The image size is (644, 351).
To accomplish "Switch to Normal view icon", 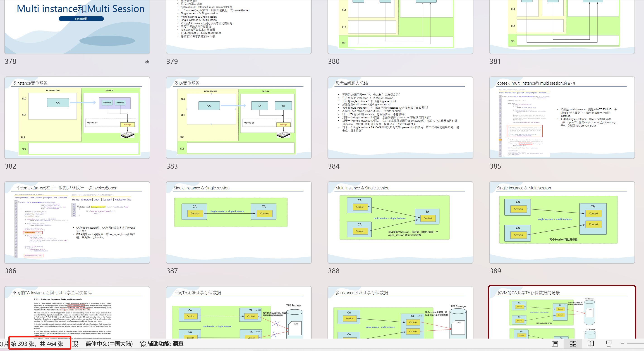I will click(555, 344).
